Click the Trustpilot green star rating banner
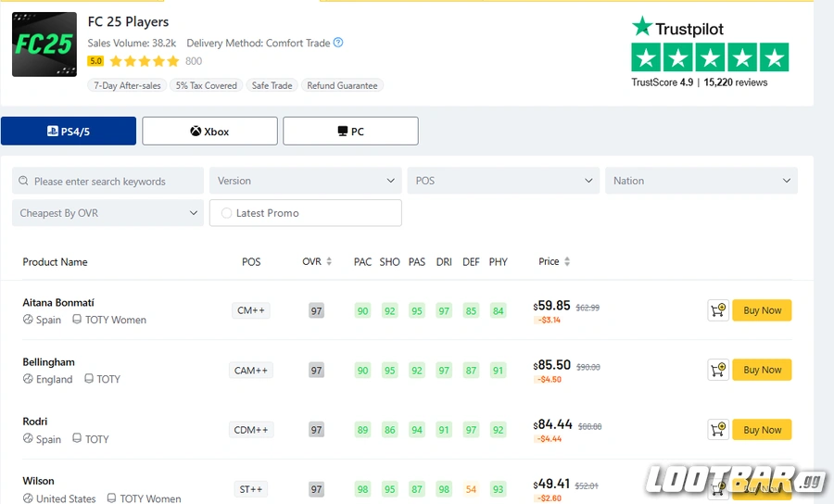This screenshot has width=834, height=504. [x=710, y=57]
